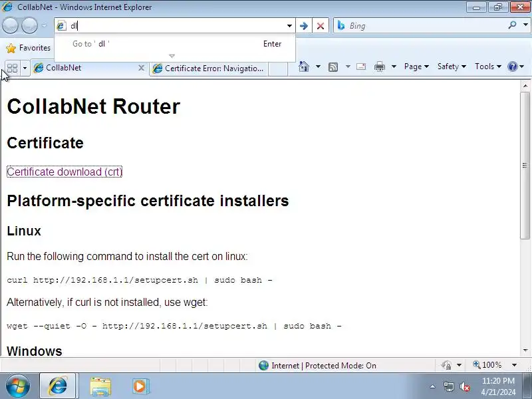
Task: Launch Windows Media Player from taskbar
Action: 140,386
